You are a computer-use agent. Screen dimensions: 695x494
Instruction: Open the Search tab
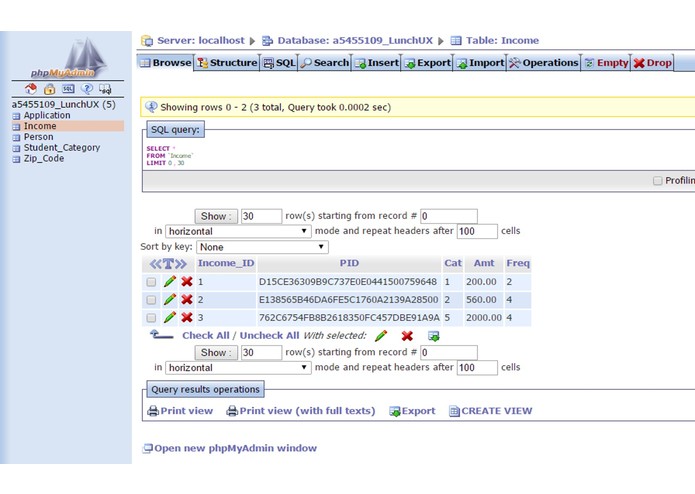(324, 63)
